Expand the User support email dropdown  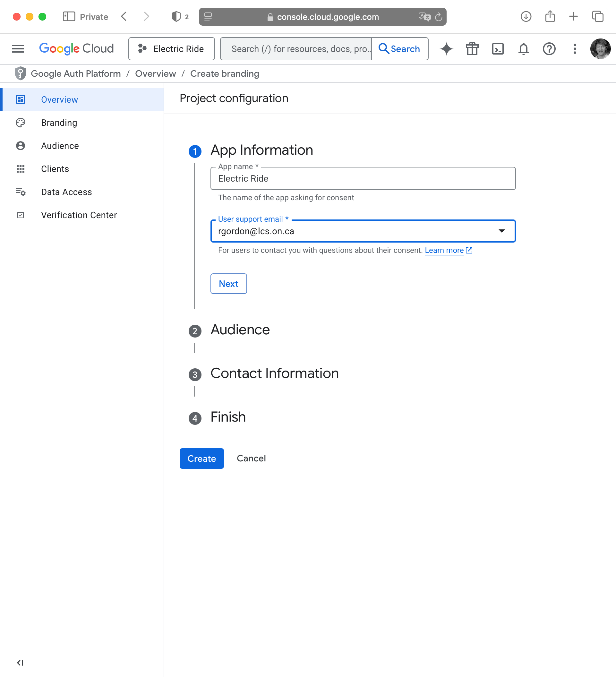[501, 231]
